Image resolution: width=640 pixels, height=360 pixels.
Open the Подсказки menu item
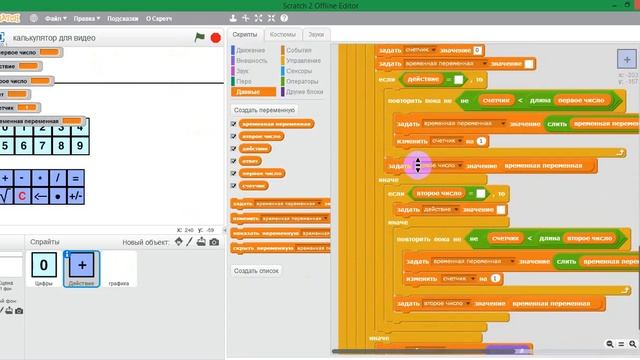(122, 18)
